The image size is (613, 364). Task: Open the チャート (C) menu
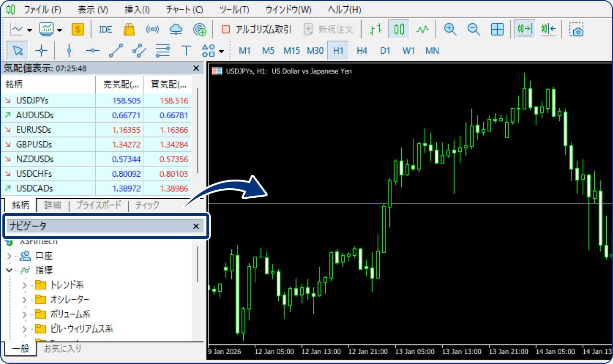184,10
